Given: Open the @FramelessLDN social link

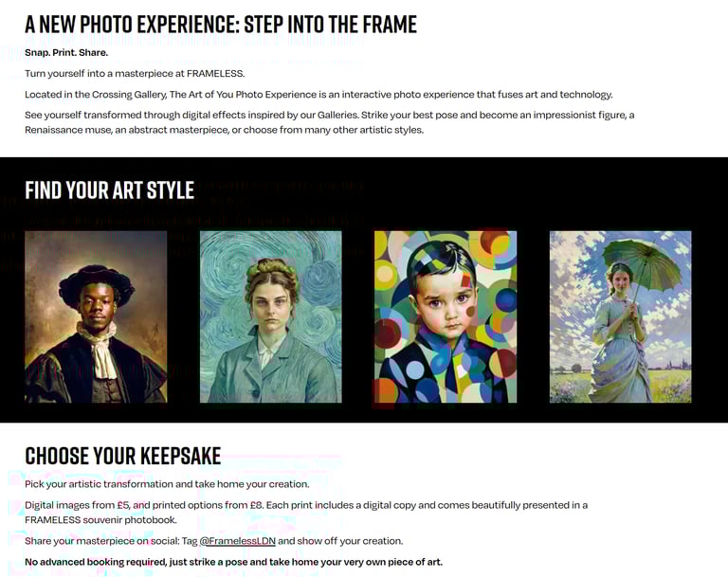Looking at the screenshot, I should pyautogui.click(x=237, y=541).
